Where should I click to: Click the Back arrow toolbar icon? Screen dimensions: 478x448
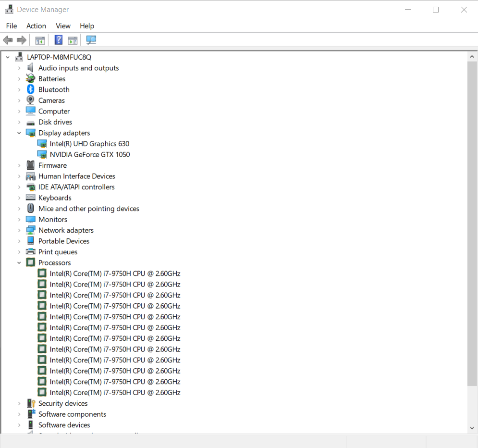coord(8,40)
